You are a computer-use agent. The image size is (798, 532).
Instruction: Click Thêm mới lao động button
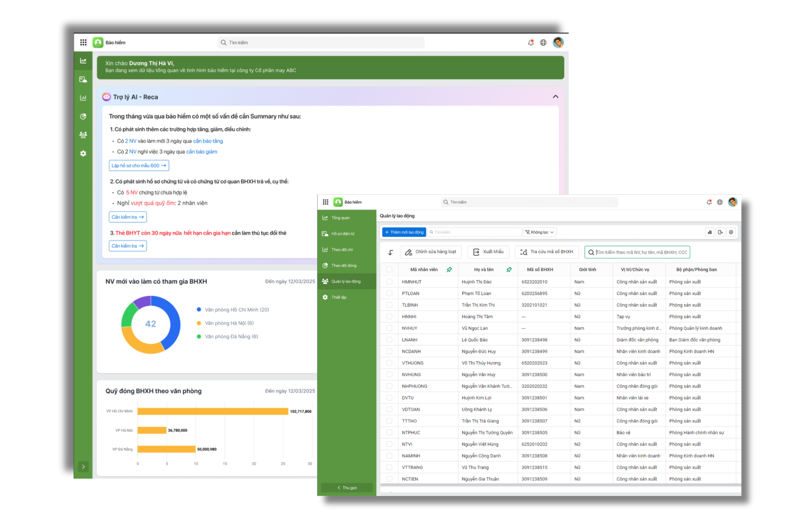(x=404, y=232)
